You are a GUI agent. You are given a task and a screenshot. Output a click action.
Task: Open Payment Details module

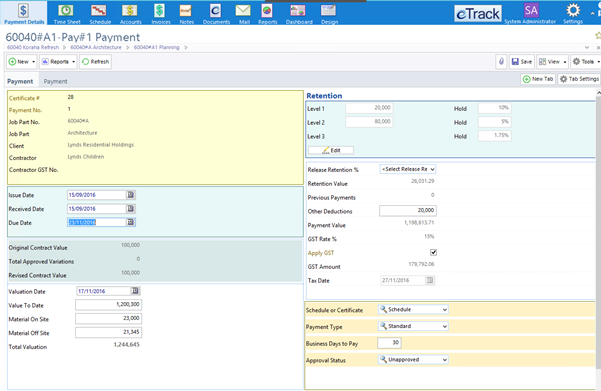tap(24, 13)
